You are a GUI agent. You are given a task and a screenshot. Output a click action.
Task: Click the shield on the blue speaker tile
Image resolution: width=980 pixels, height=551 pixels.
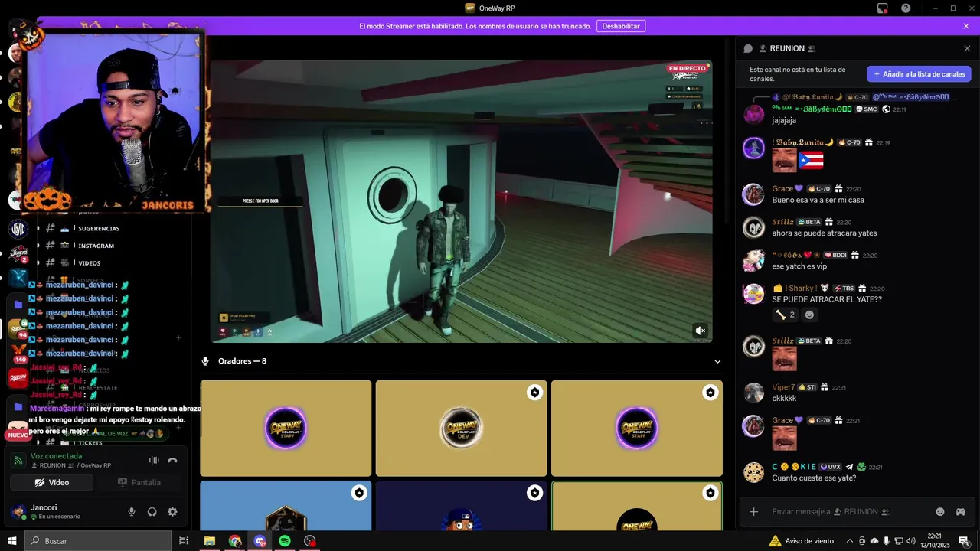(359, 493)
